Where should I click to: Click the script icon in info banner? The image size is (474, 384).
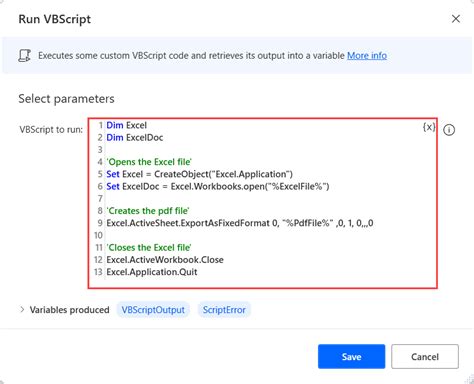[x=24, y=56]
